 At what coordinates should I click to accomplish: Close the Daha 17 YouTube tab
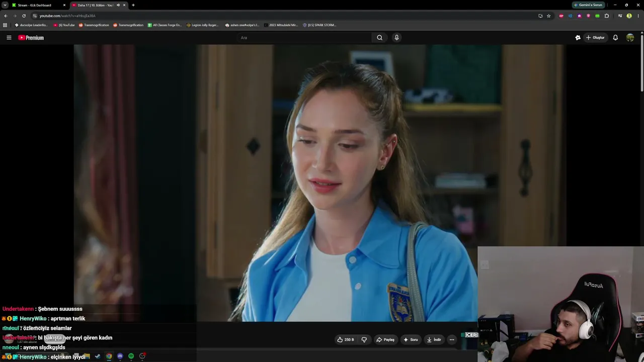coord(124,5)
